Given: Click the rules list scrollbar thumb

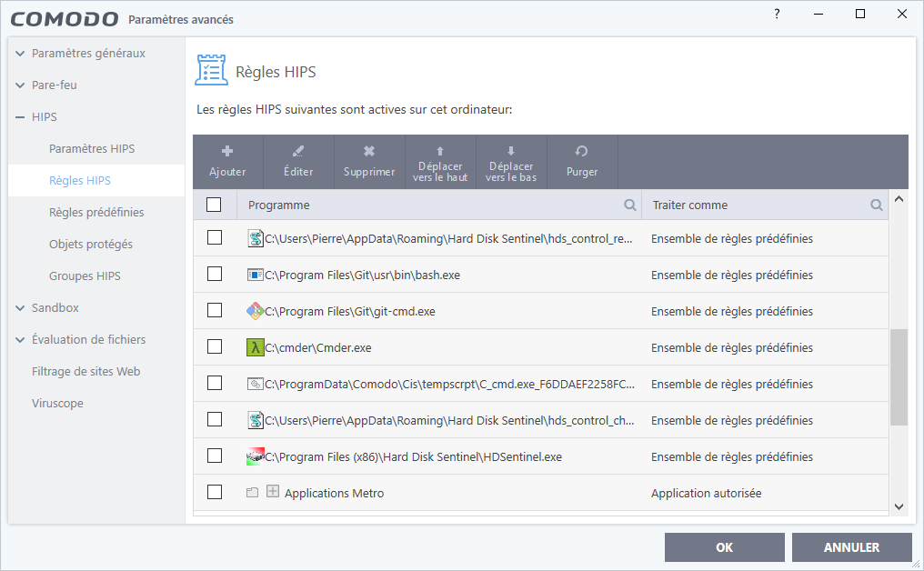Looking at the screenshot, I should tap(899, 377).
